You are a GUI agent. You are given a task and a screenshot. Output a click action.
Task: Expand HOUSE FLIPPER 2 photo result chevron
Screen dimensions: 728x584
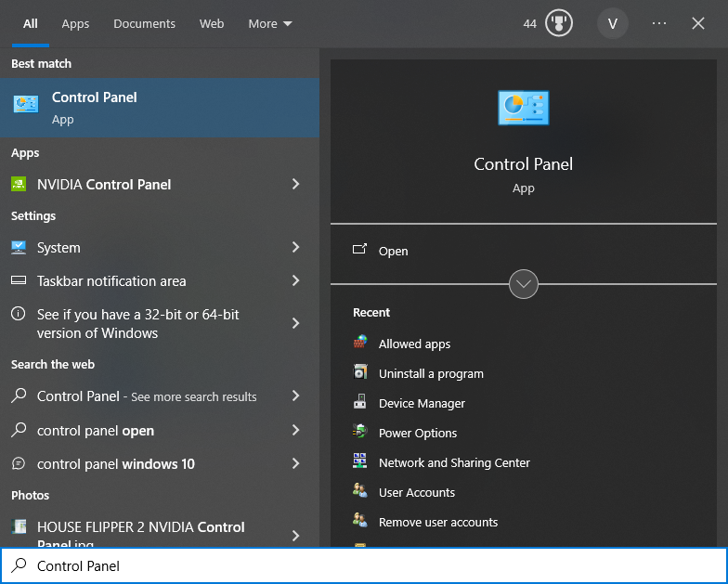click(295, 536)
